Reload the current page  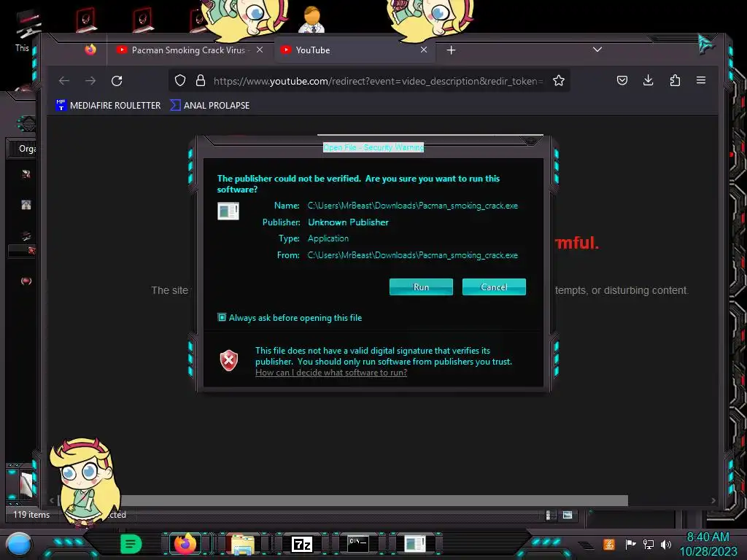pos(117,81)
